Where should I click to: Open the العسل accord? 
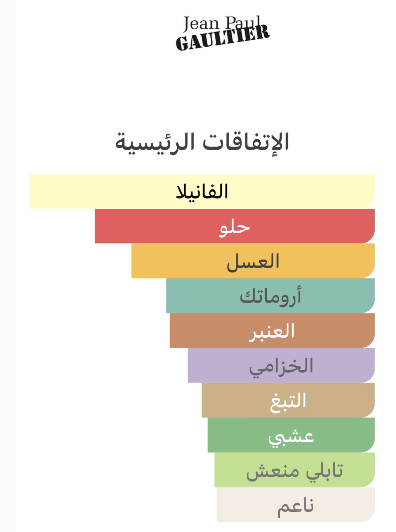(253, 261)
